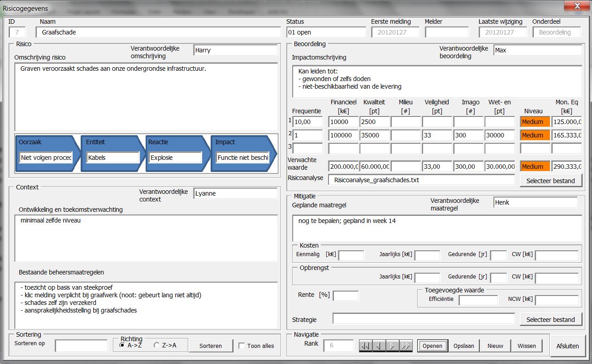
Task: Click row 3 empty Frequentie field
Action: pyautogui.click(x=307, y=149)
